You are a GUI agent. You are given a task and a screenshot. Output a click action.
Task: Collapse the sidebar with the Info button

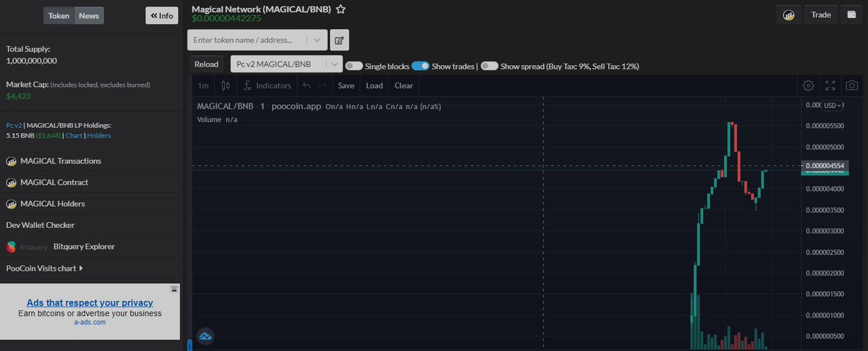coord(161,15)
